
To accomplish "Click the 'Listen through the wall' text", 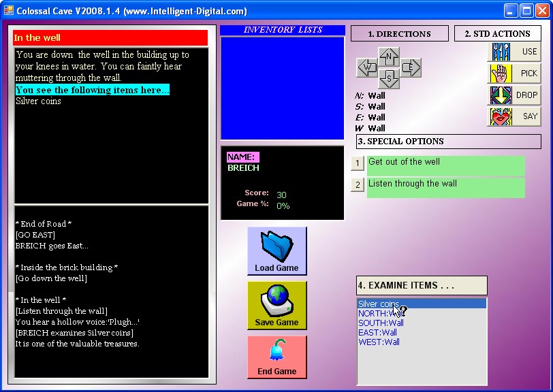I will point(412,183).
